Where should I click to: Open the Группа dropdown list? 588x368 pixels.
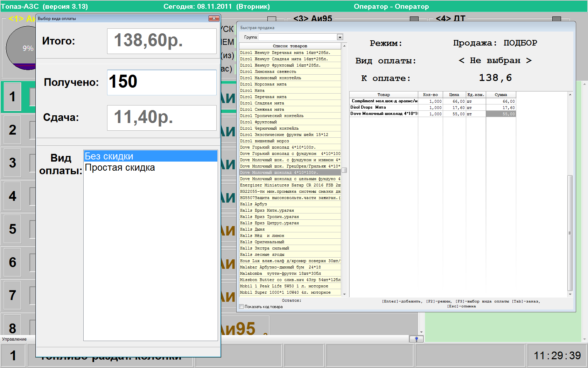pos(339,37)
